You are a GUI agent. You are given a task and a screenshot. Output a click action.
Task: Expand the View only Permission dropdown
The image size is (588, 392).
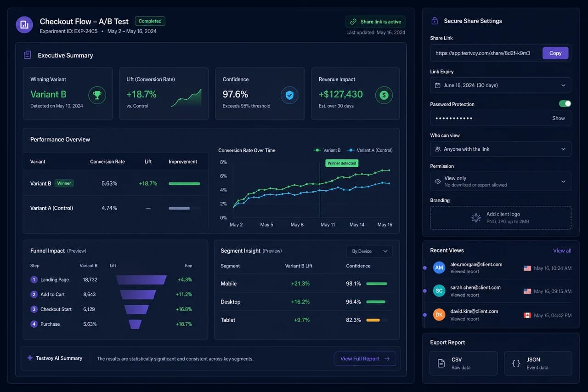501,182
